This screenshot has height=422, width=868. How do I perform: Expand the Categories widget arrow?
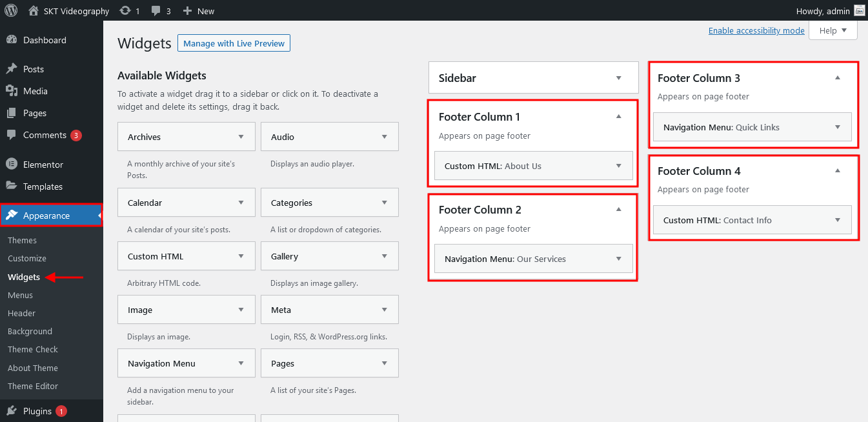coord(385,203)
